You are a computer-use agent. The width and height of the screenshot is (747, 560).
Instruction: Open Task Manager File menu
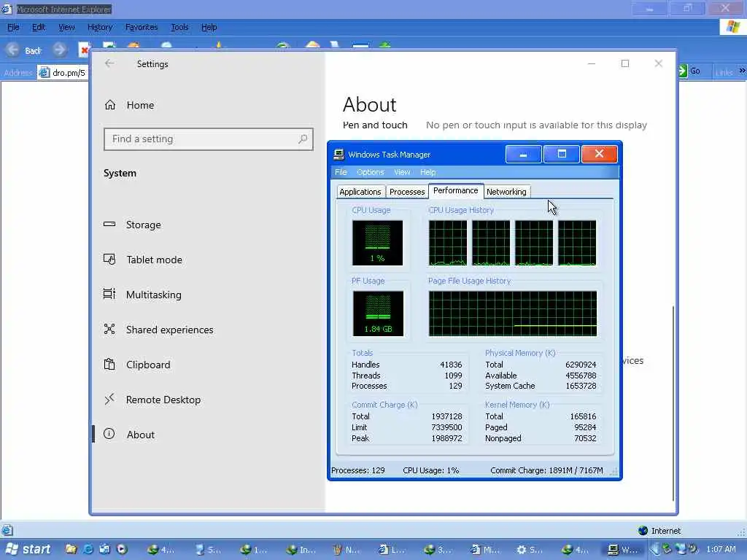[341, 172]
